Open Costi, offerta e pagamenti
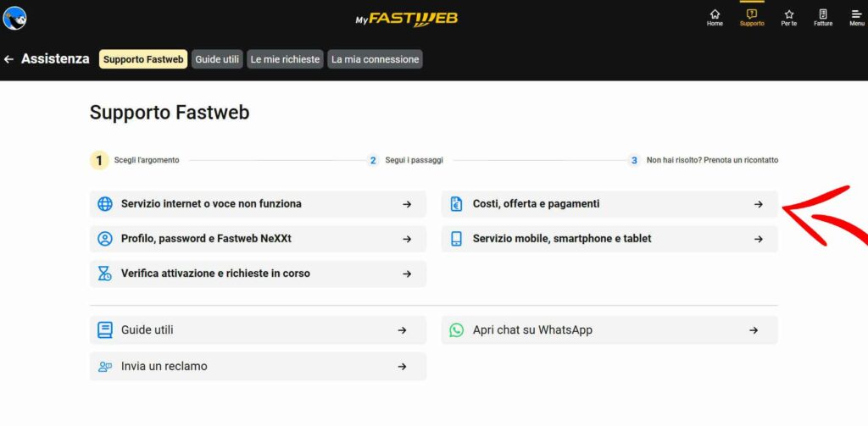868x426 pixels. click(609, 204)
